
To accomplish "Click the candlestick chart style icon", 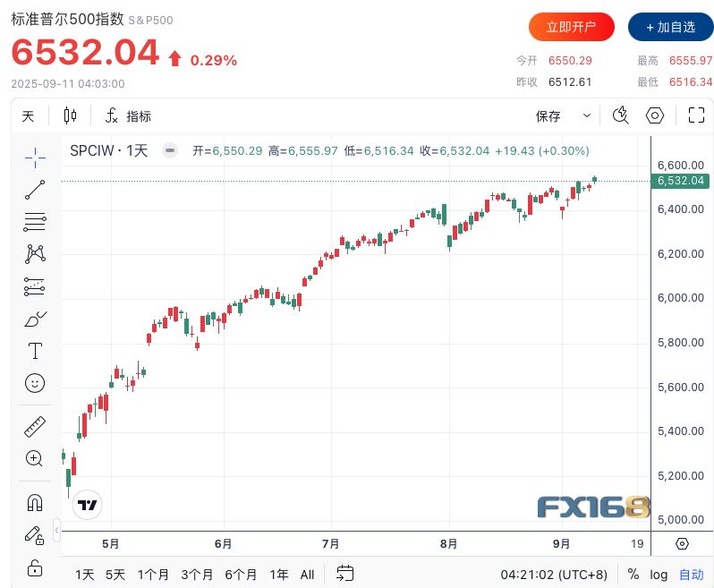I will click(x=71, y=115).
